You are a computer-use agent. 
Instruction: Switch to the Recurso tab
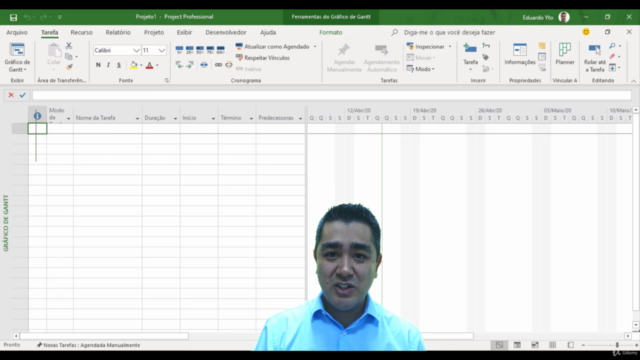[x=81, y=32]
